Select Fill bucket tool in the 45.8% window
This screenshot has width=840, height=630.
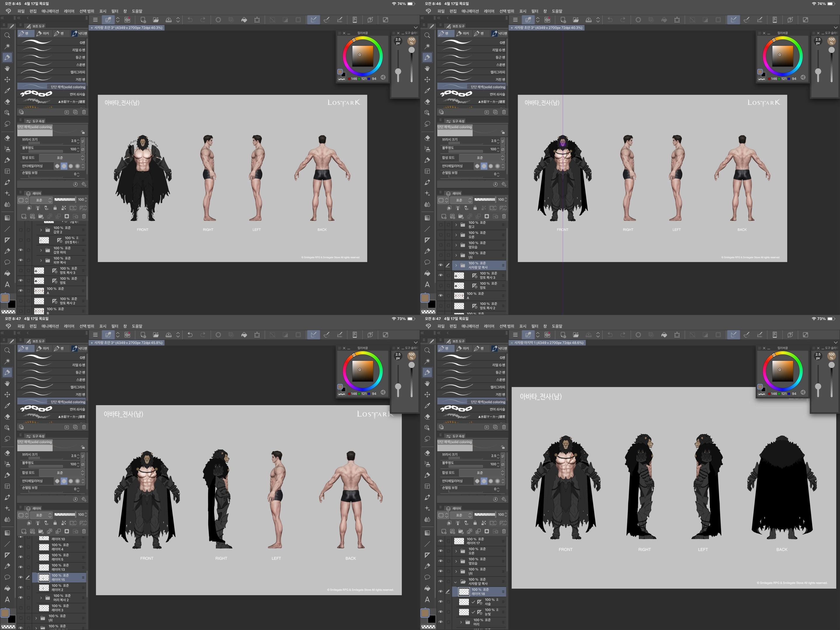point(7,588)
